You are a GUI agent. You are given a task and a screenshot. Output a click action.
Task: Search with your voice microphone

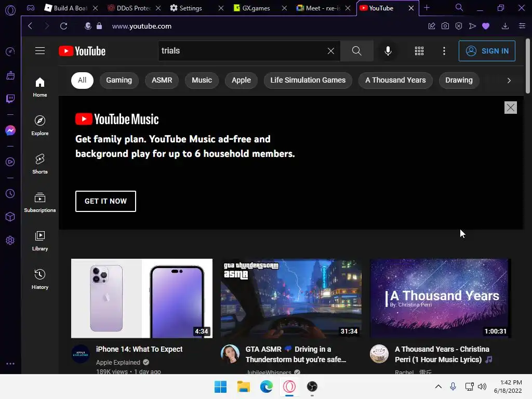click(x=388, y=51)
